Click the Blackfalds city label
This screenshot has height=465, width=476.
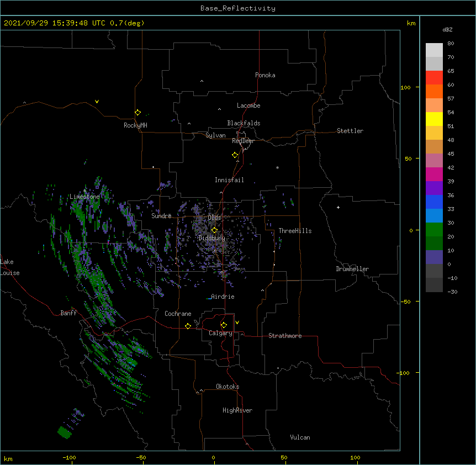244,123
